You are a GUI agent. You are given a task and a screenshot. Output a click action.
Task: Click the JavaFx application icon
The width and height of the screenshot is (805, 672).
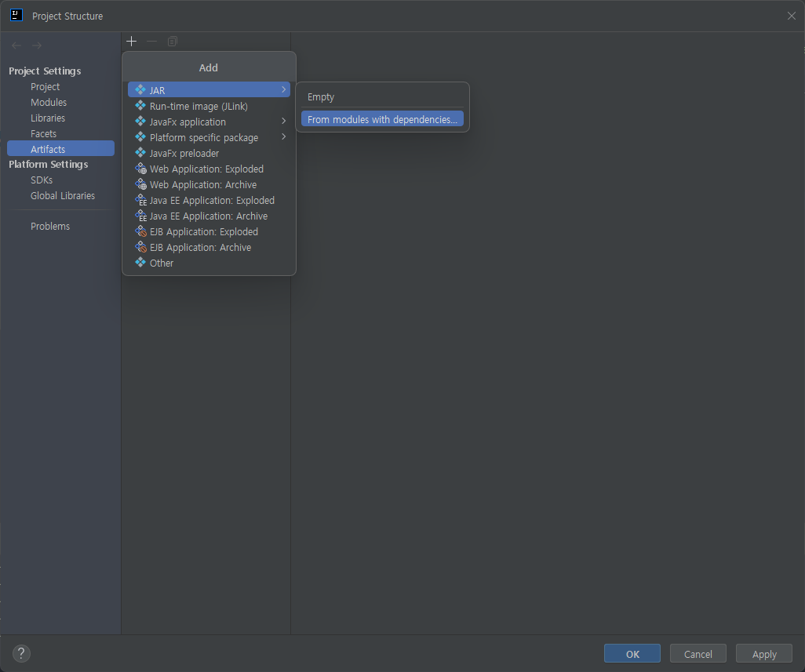(140, 122)
